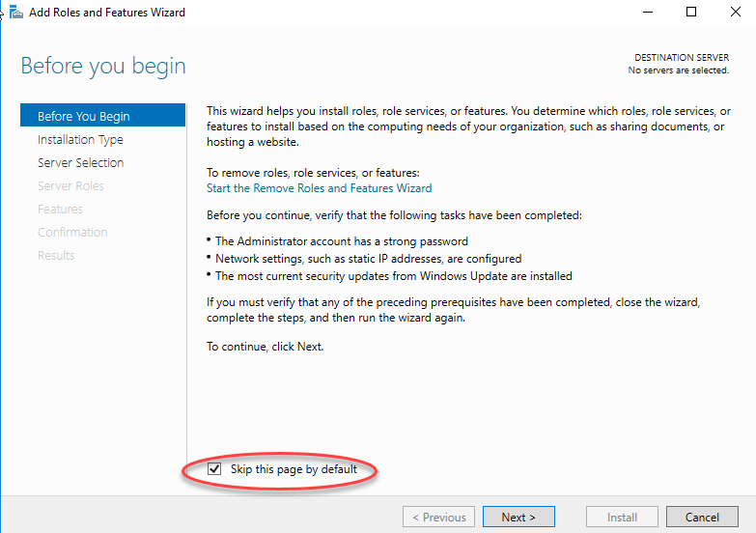Close the wizard with the X icon
The height and width of the screenshot is (533, 756).
(x=736, y=12)
